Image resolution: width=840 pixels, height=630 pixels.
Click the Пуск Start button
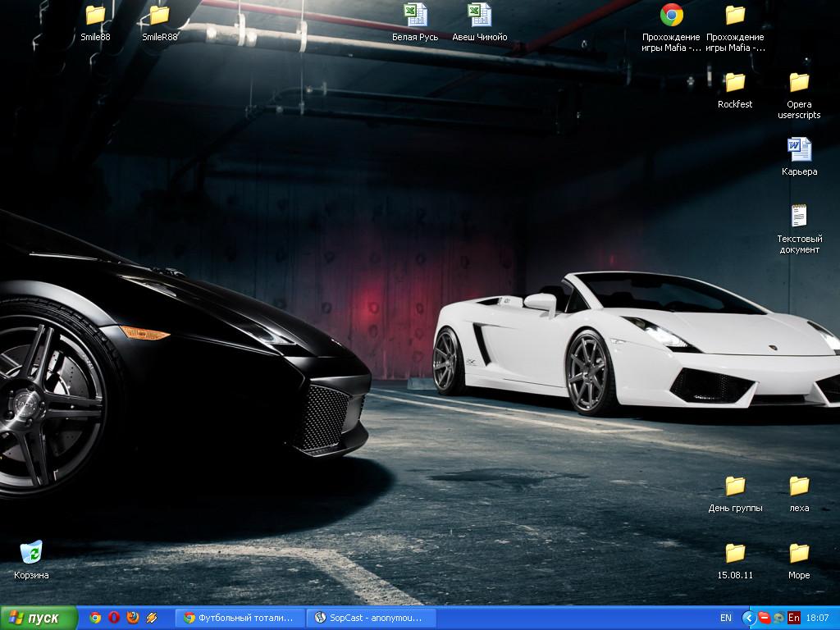pyautogui.click(x=38, y=618)
